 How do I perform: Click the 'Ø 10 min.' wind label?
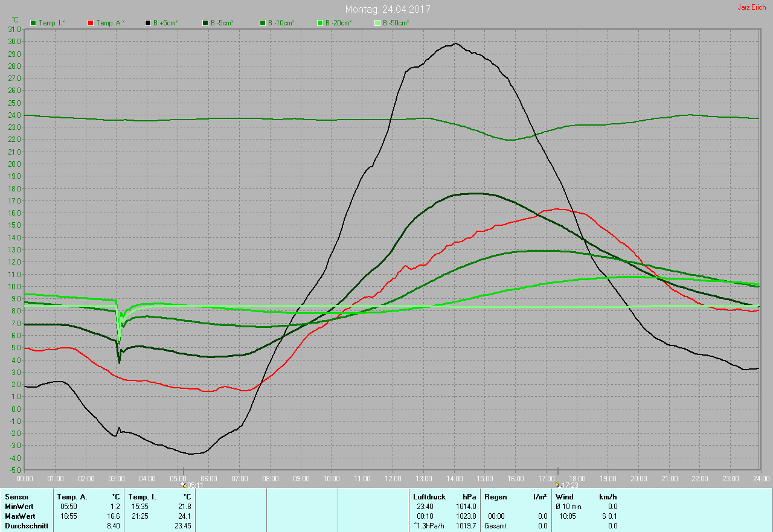click(x=569, y=507)
